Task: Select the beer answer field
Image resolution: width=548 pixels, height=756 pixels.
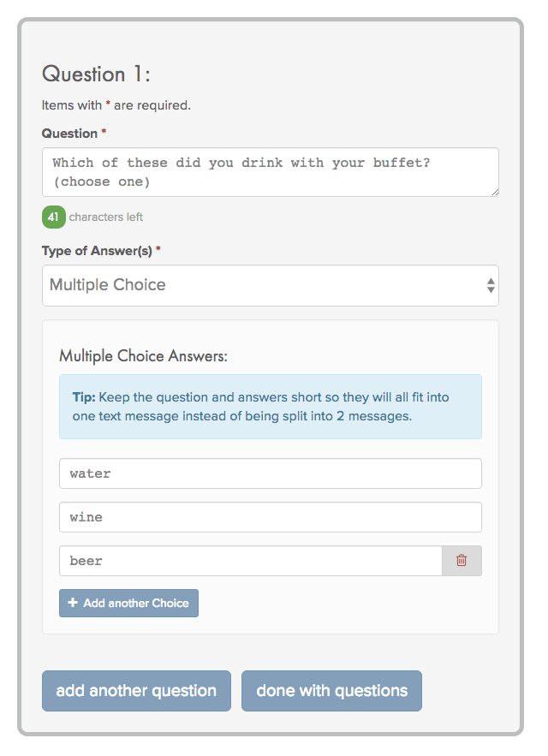Action: 250,561
